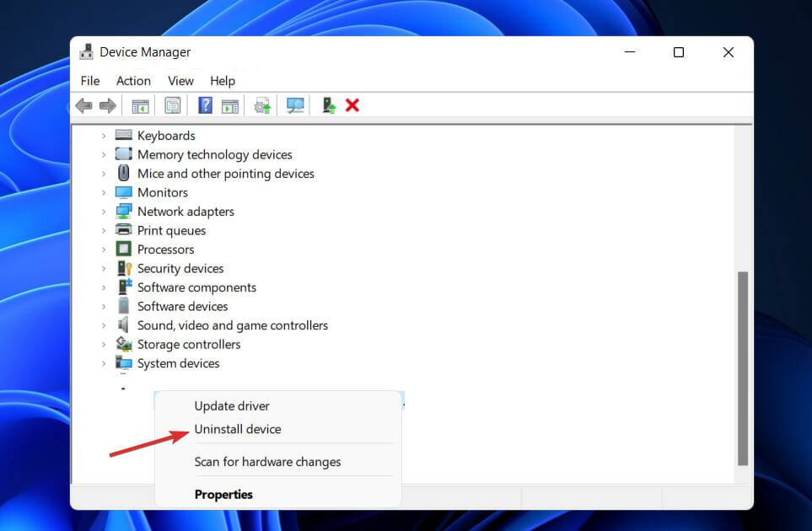Image resolution: width=812 pixels, height=531 pixels.
Task: Click the Forward arrow toolbar icon
Action: (108, 105)
